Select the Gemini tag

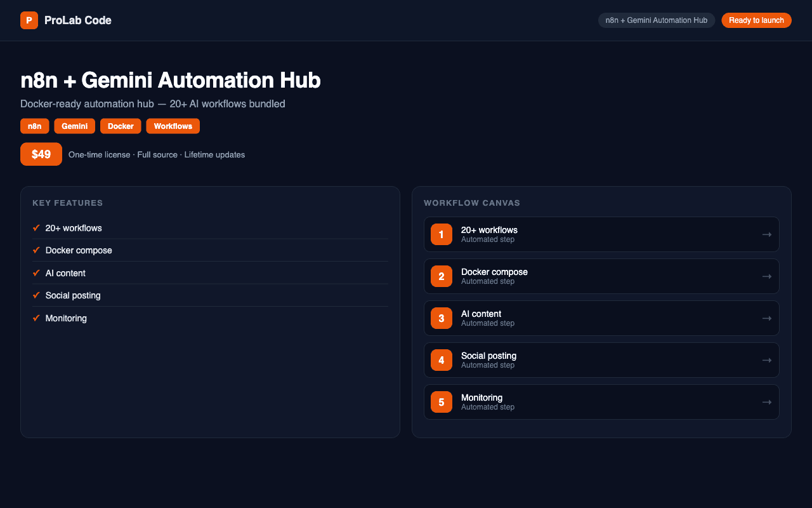click(75, 126)
